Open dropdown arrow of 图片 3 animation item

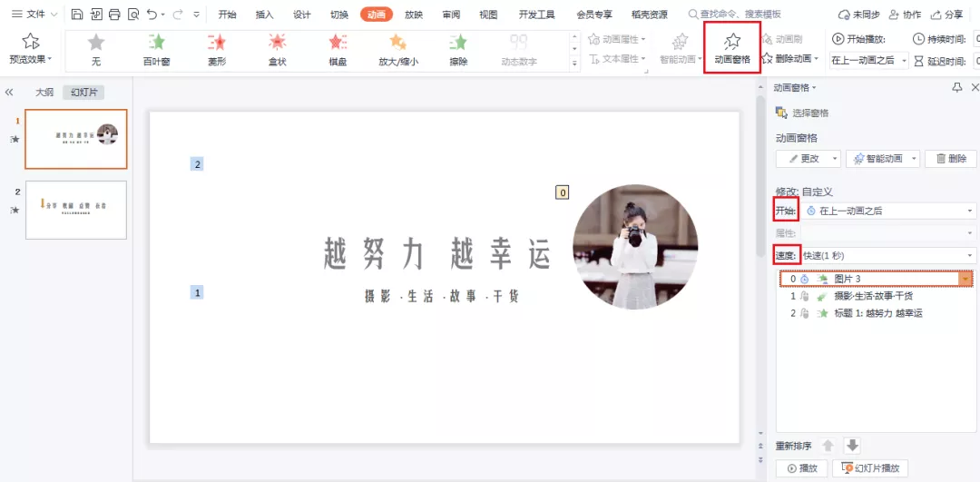967,279
